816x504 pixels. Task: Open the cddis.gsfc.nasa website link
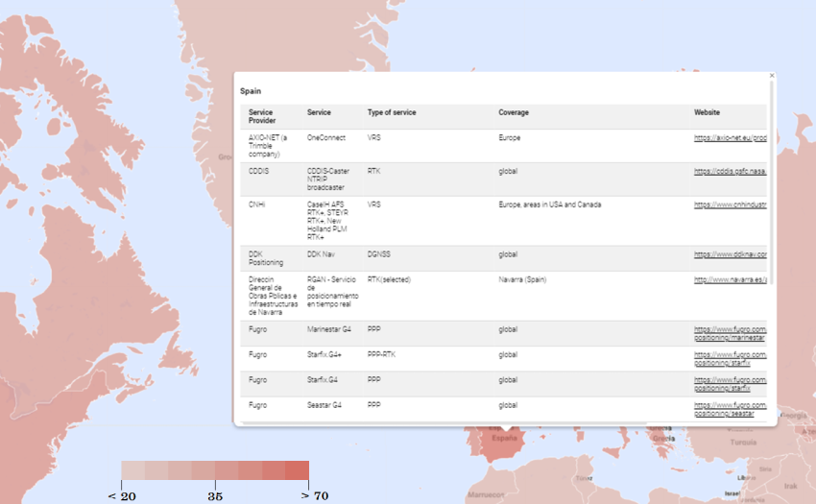731,171
